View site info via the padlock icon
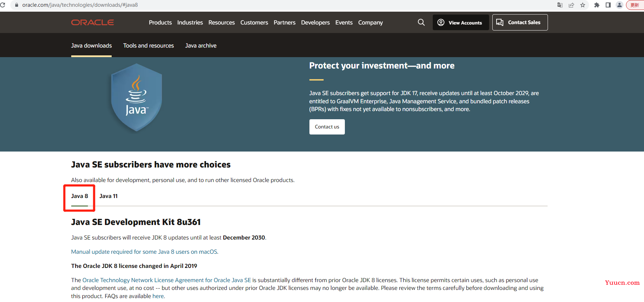Image resolution: width=644 pixels, height=302 pixels. pos(16,5)
